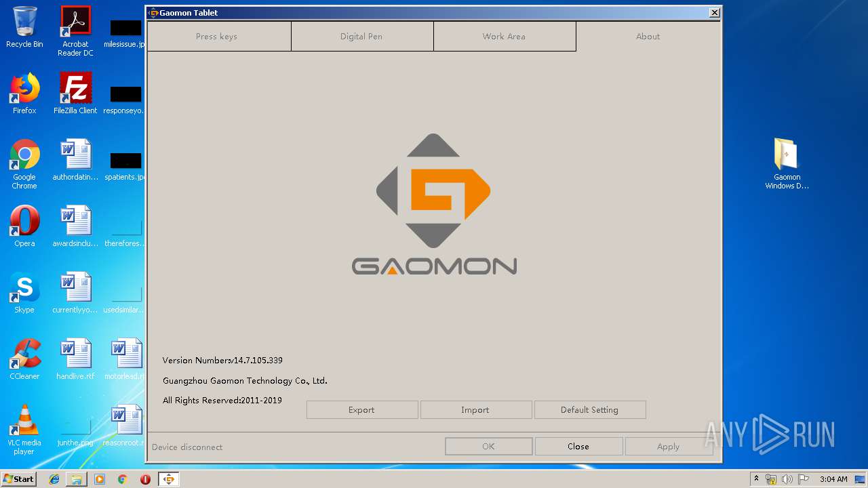Select handlive.rtf document icon

(75, 359)
